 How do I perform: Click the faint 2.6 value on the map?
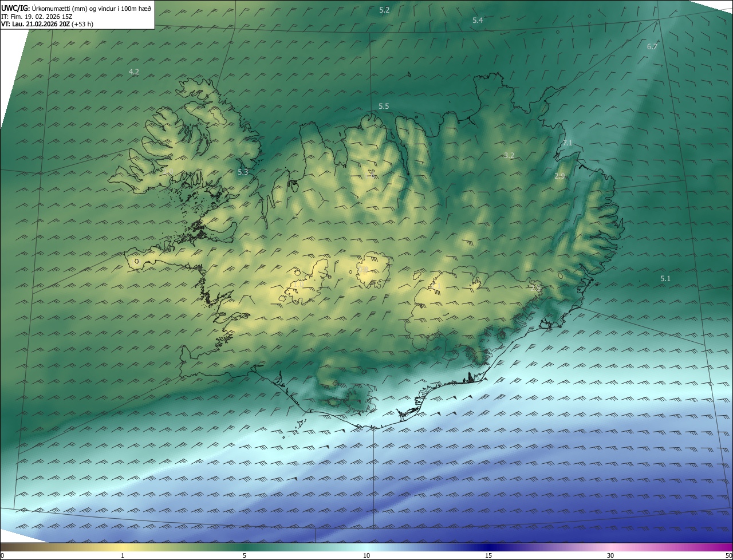point(535,288)
